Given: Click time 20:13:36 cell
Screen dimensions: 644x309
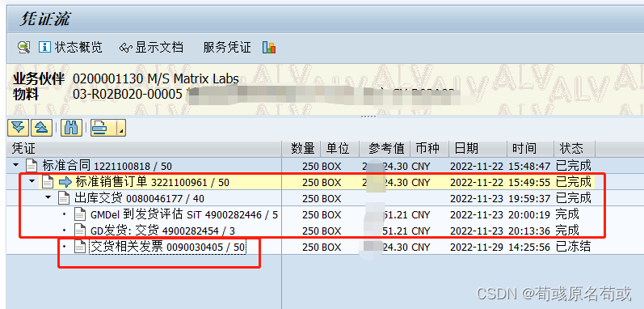Looking at the screenshot, I should (x=529, y=230).
